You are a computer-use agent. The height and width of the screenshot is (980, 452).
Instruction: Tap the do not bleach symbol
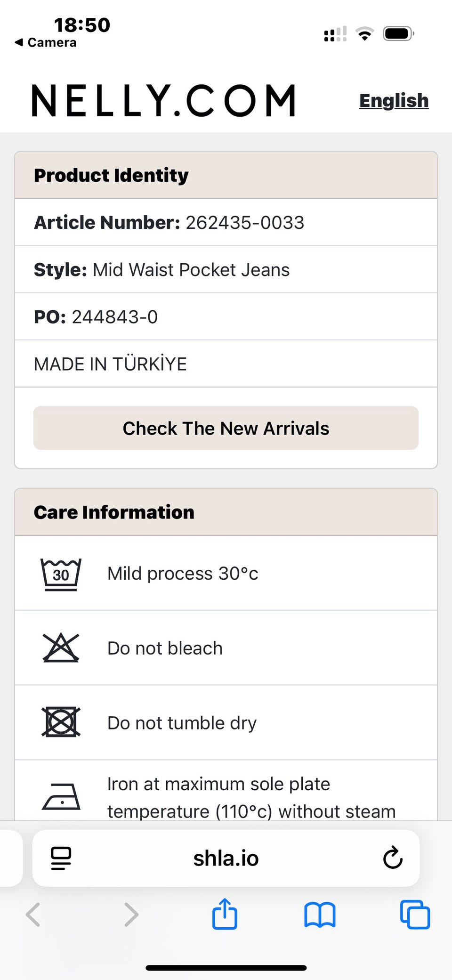pyautogui.click(x=61, y=648)
